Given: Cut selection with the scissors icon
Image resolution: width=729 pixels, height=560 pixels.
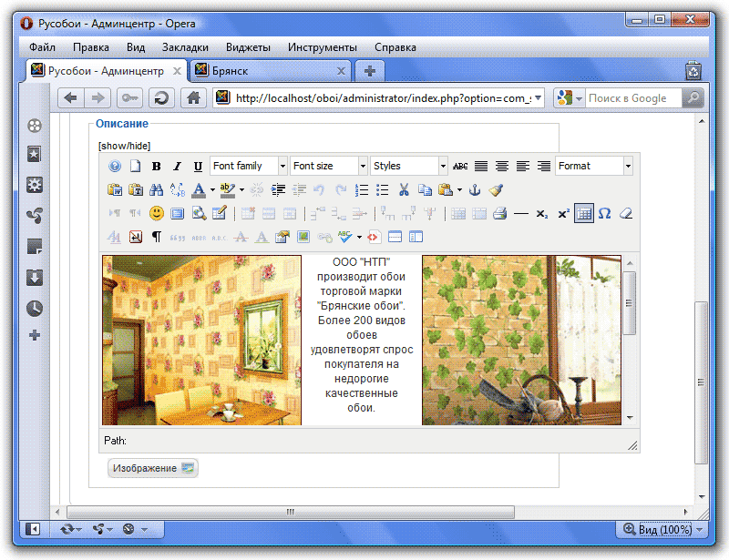Looking at the screenshot, I should pos(404,190).
